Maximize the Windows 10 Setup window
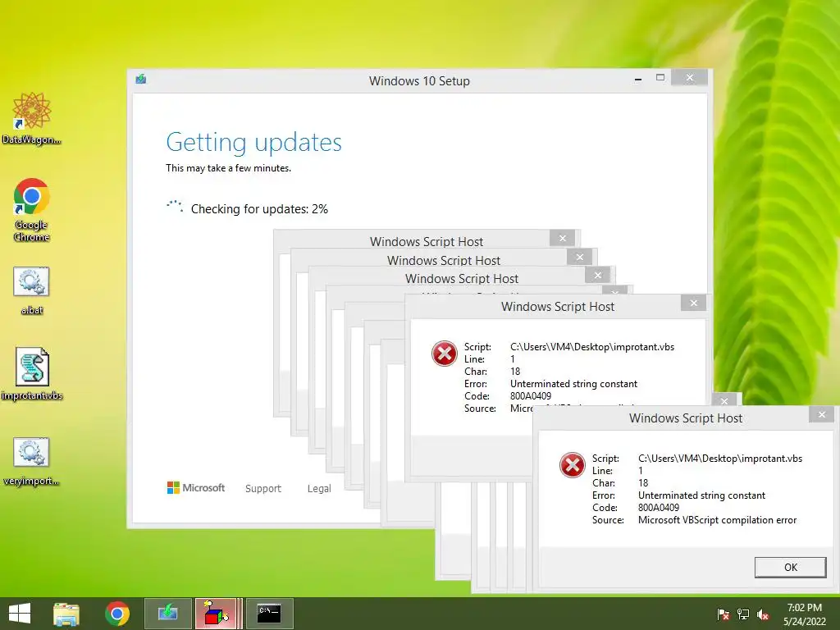 [x=660, y=78]
